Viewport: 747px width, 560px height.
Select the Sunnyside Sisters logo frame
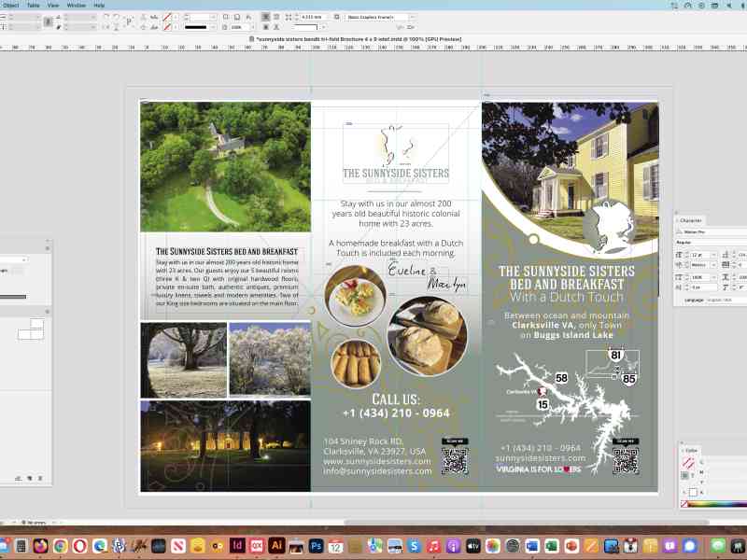tap(396, 153)
